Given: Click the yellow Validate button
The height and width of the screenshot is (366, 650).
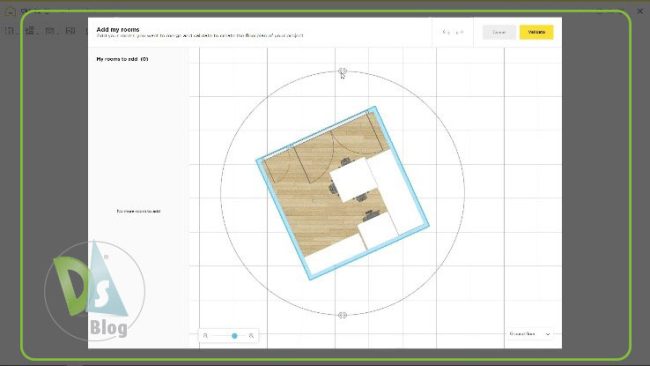Looking at the screenshot, I should click(x=536, y=32).
